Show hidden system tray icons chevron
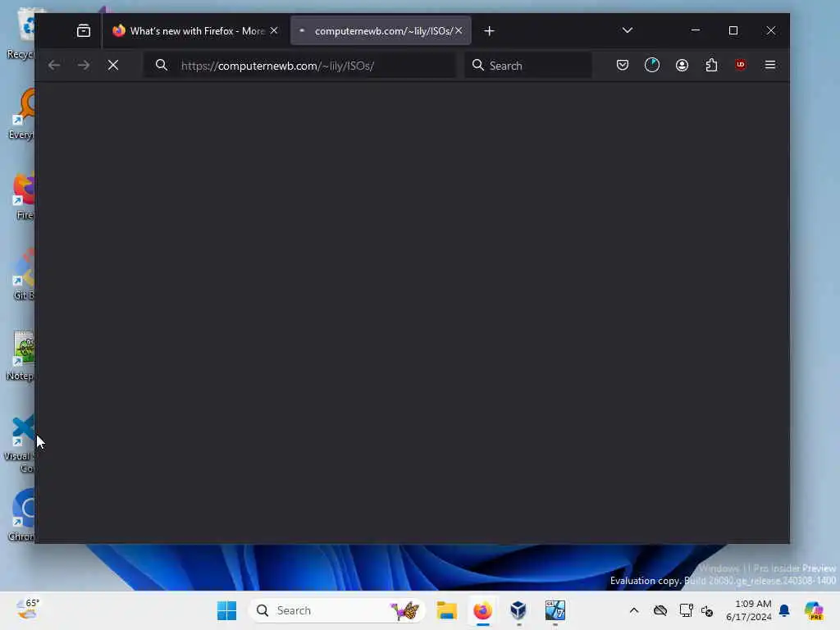The height and width of the screenshot is (630, 840). click(x=634, y=610)
